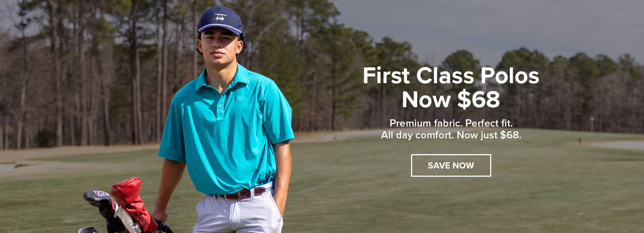This screenshot has width=644, height=233.
Task: Click the golfer's face
Action: [x=219, y=46]
